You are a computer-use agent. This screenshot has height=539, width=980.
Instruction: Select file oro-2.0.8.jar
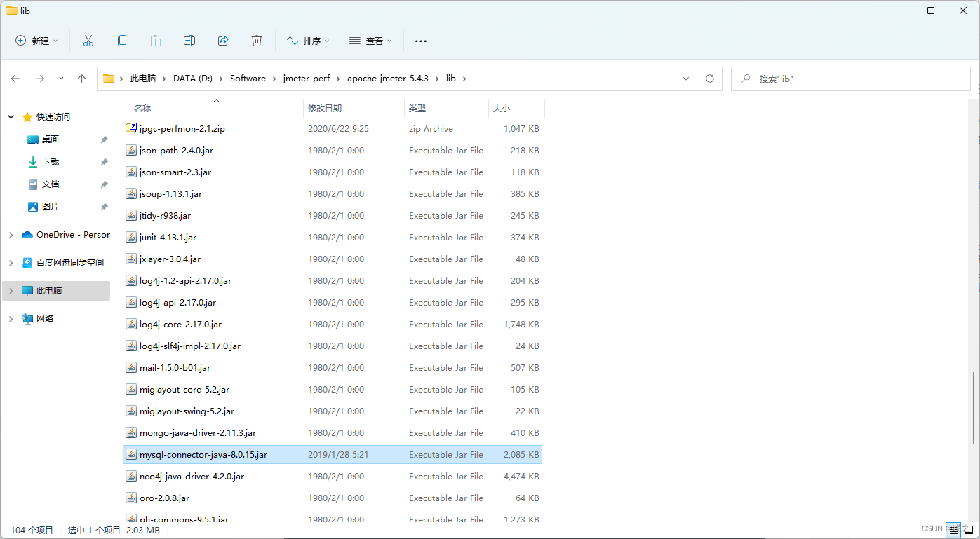164,498
